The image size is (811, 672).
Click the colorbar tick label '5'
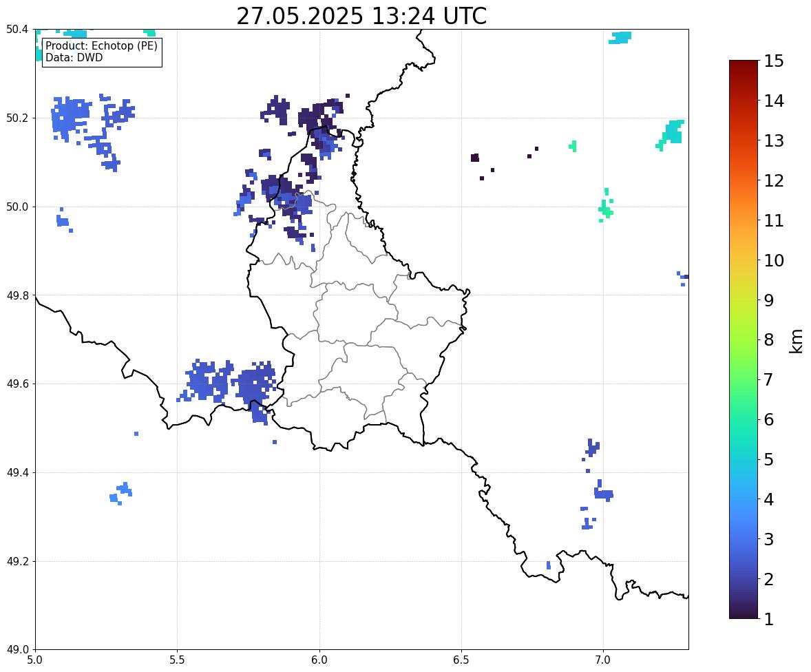[x=769, y=459]
